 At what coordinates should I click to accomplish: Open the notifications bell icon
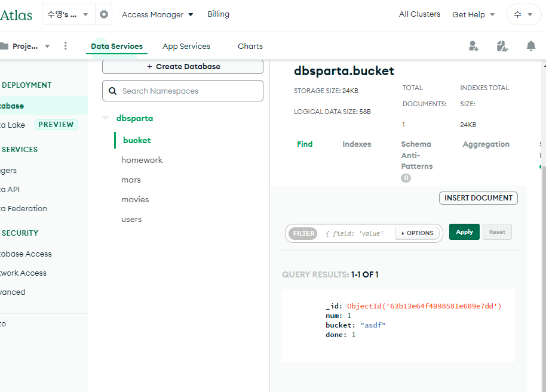(x=530, y=46)
